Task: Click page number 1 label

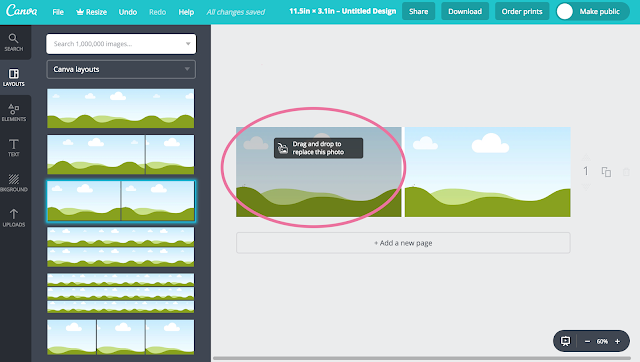Action: (x=586, y=171)
